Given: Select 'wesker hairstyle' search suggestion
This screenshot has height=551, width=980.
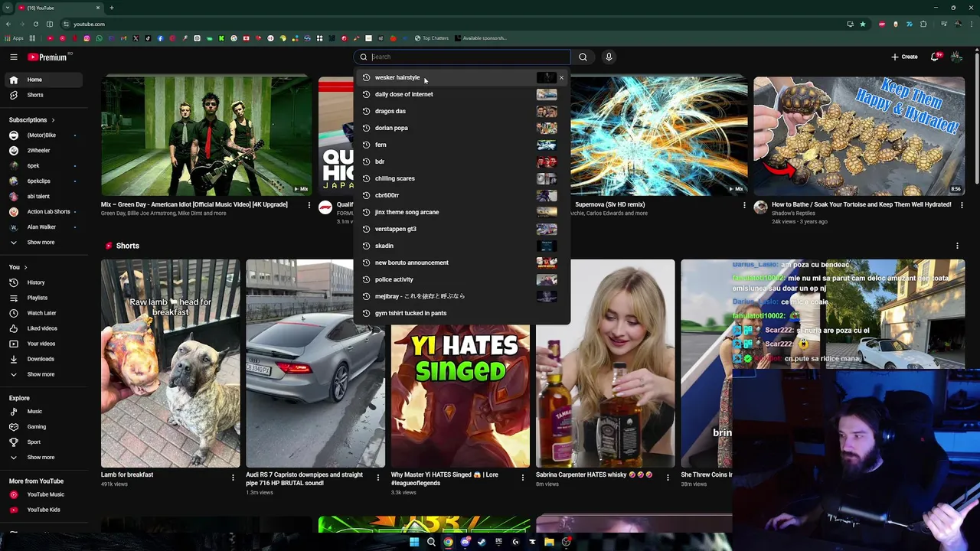Looking at the screenshot, I should [462, 77].
